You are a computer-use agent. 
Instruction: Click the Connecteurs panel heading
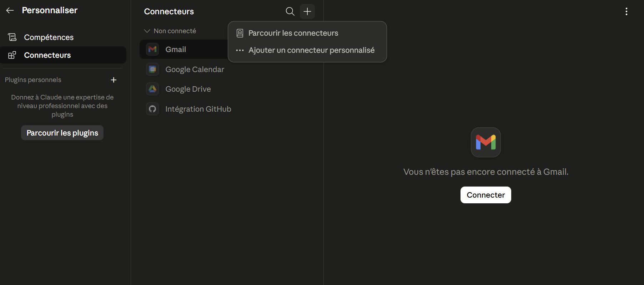coord(169,11)
